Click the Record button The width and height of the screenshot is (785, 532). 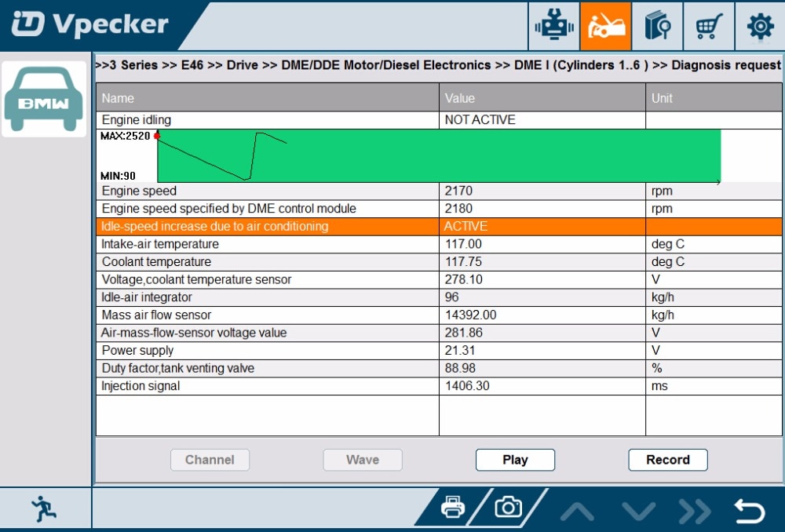pos(668,460)
